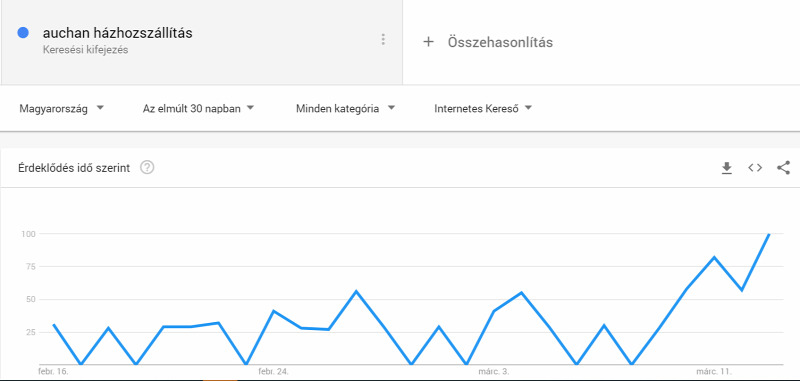Image resolution: width=800 pixels, height=381 pixels.
Task: Click the febr. 24. date on axis
Action: pyautogui.click(x=273, y=371)
